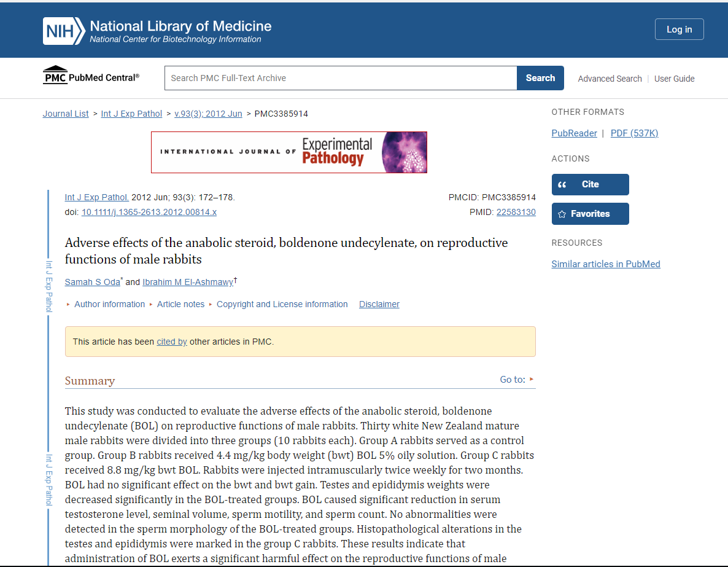Expand Copyright and License information
Image resolution: width=728 pixels, height=567 pixels.
282,304
